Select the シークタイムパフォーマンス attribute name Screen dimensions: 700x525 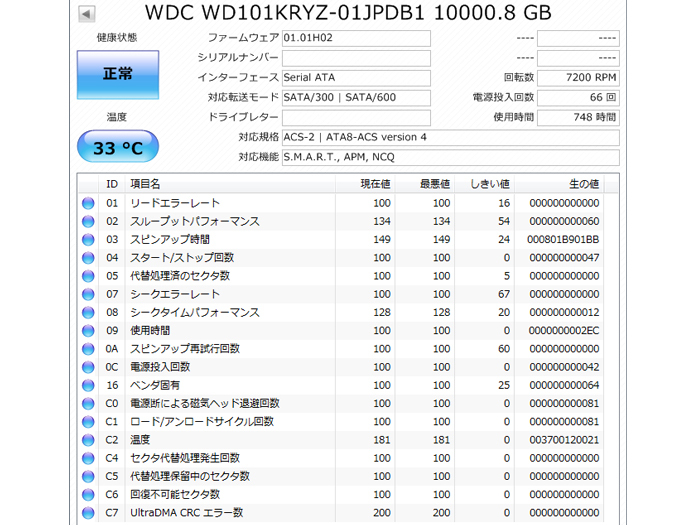click(195, 312)
